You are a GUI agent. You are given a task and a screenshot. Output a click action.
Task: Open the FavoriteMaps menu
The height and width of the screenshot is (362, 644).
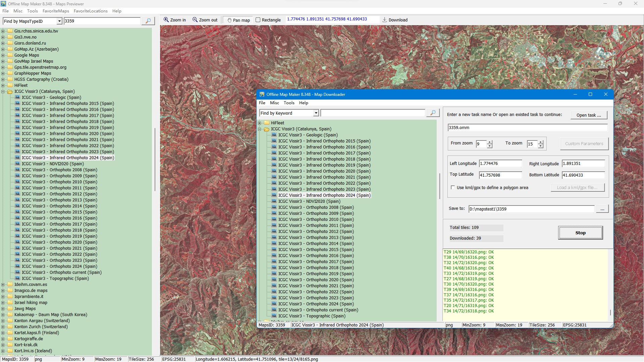pyautogui.click(x=56, y=11)
